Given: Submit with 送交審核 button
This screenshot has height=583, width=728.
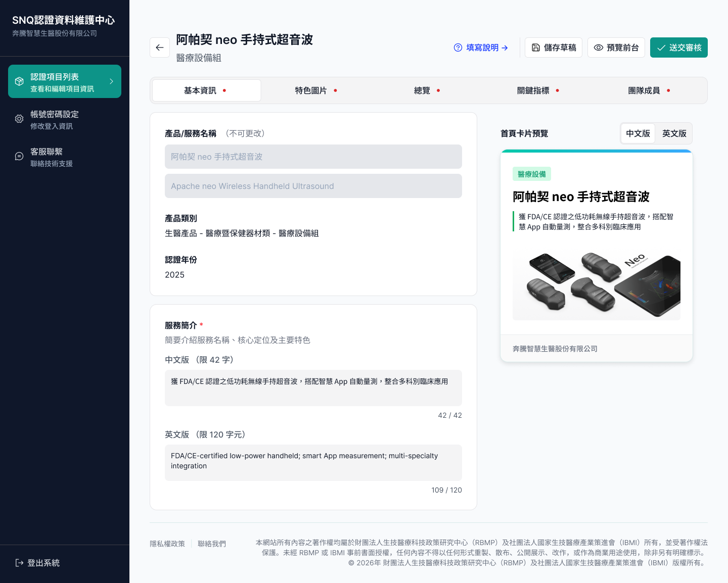Looking at the screenshot, I should [679, 47].
